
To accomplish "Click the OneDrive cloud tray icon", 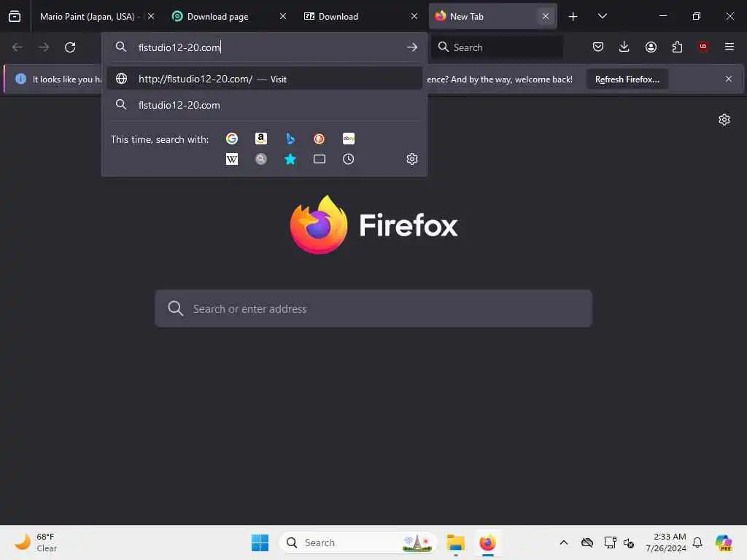I will tap(587, 542).
